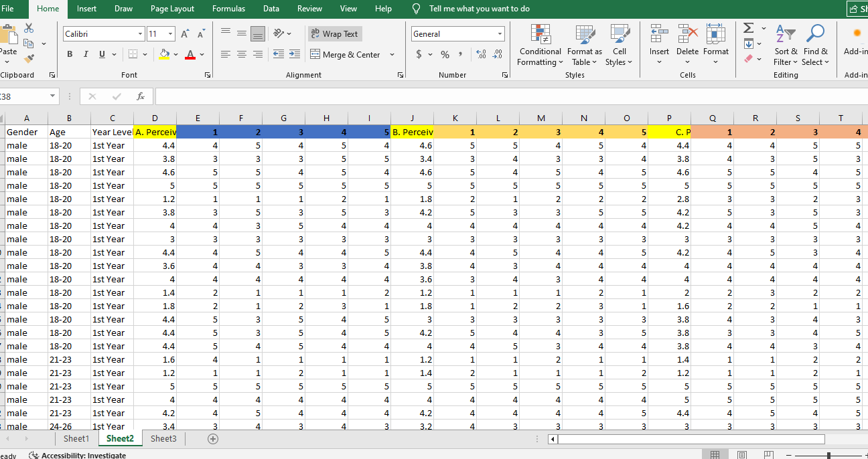Click the Cut scissors icon

(x=29, y=28)
